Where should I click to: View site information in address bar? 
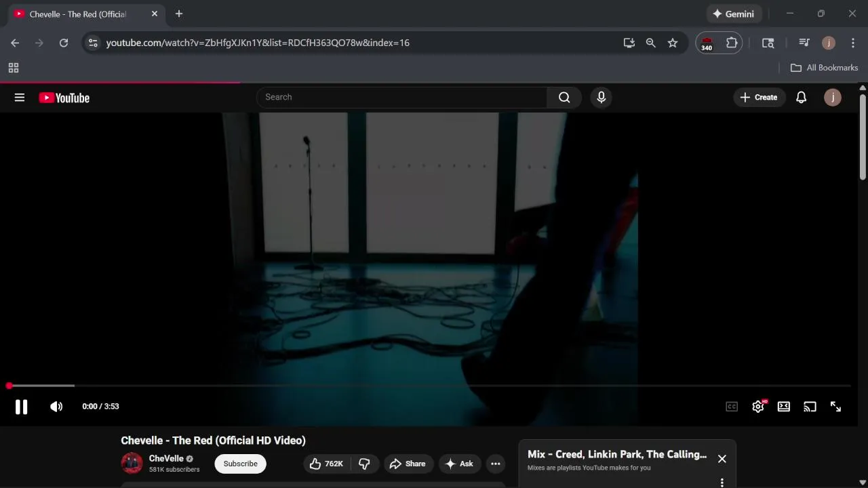point(93,43)
